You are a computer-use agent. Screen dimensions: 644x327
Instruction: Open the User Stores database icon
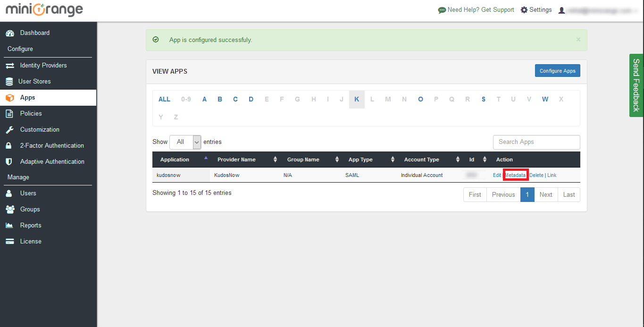pyautogui.click(x=9, y=82)
